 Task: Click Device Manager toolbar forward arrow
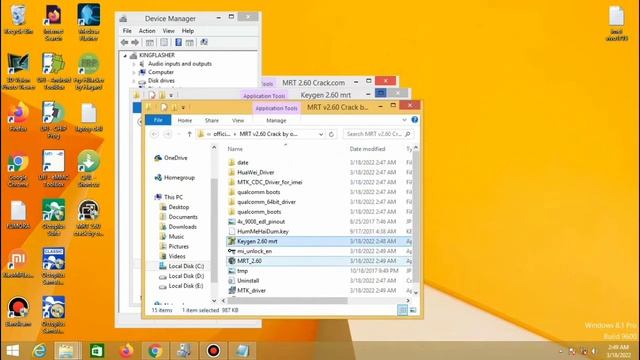click(x=135, y=42)
